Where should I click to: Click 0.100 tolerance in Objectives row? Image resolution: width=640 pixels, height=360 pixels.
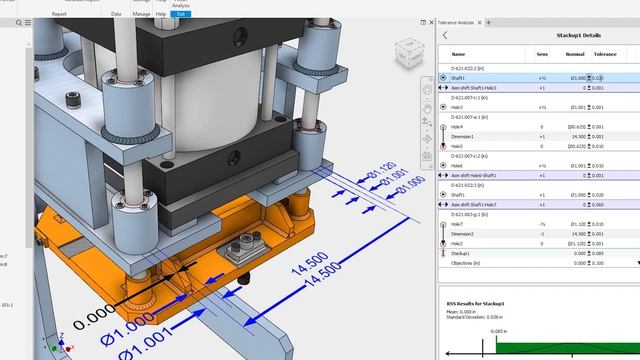click(598, 263)
